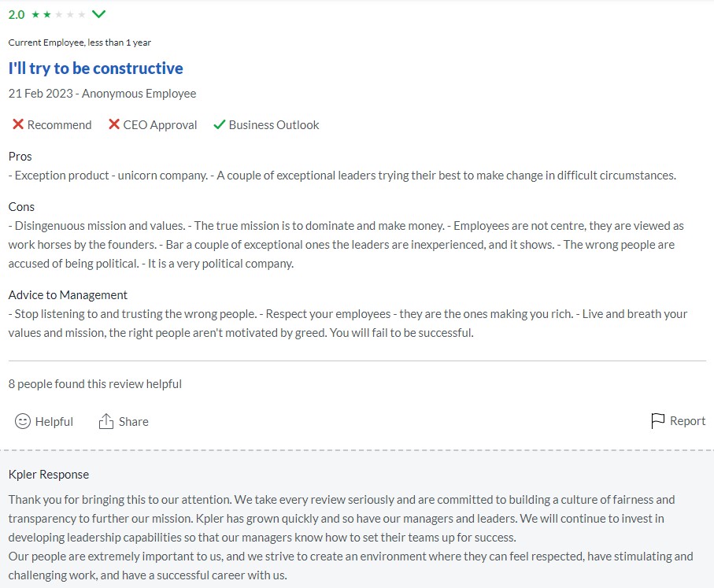This screenshot has width=714, height=588.
Task: Click the second filled green star
Action: (x=47, y=15)
